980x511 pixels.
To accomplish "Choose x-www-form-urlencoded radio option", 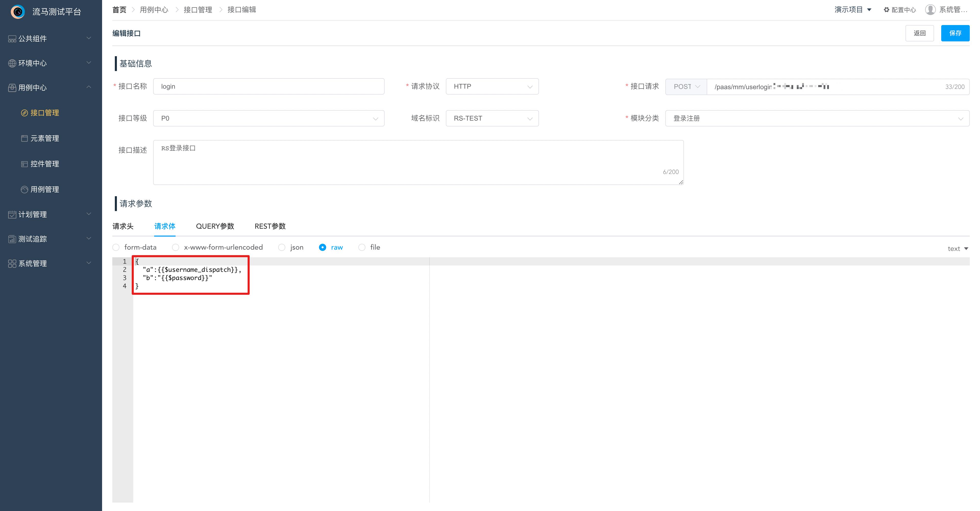I will point(175,248).
